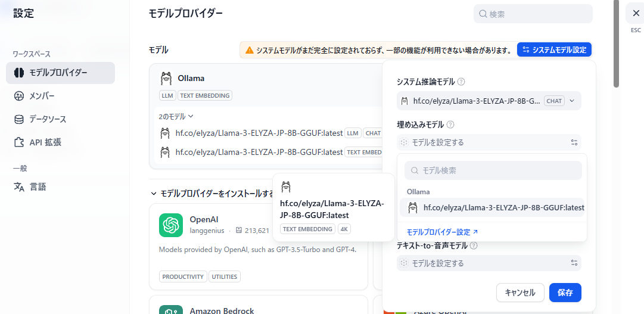Image resolution: width=644 pixels, height=314 pixels.
Task: Select the Llama-3-ELYZA model row tagged TEXT EMBED
Action: [x=269, y=152]
